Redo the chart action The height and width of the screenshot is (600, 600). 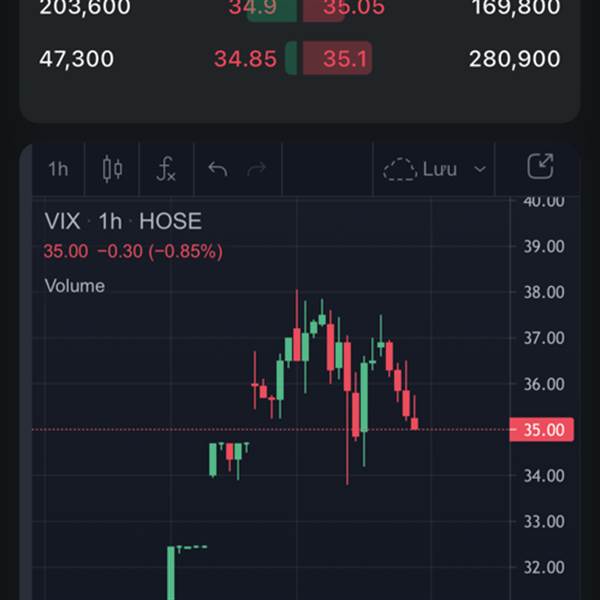pos(256,169)
